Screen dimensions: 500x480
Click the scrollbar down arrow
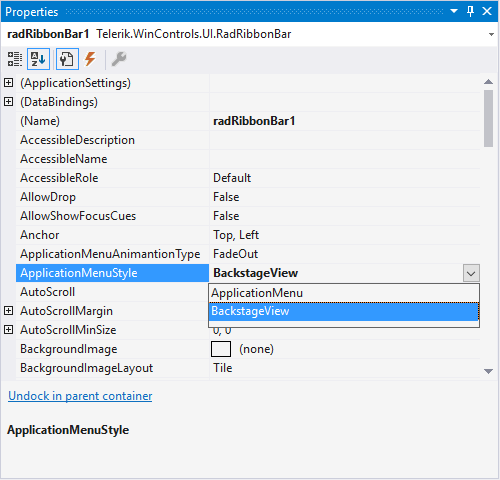488,371
